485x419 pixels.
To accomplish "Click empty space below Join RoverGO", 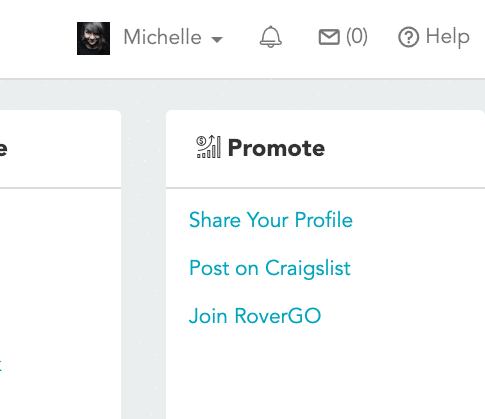I will click(325, 373).
